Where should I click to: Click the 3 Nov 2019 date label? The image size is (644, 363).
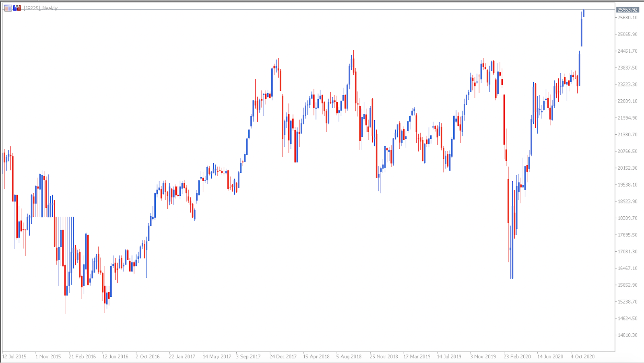pyautogui.click(x=483, y=357)
